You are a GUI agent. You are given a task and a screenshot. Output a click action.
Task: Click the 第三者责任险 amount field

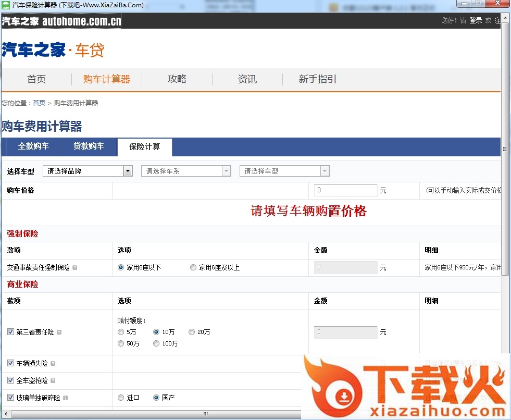coord(345,332)
